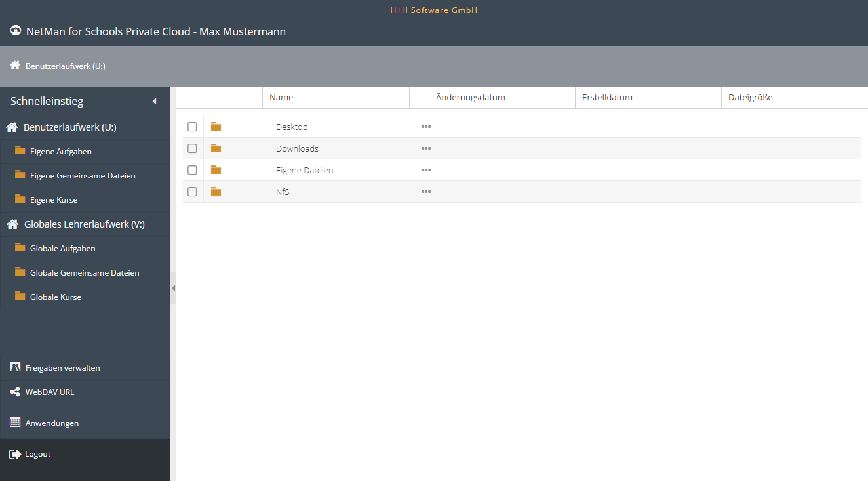The image size is (868, 481).
Task: Open Globale Gemeinsame Dateien
Action: [x=85, y=273]
